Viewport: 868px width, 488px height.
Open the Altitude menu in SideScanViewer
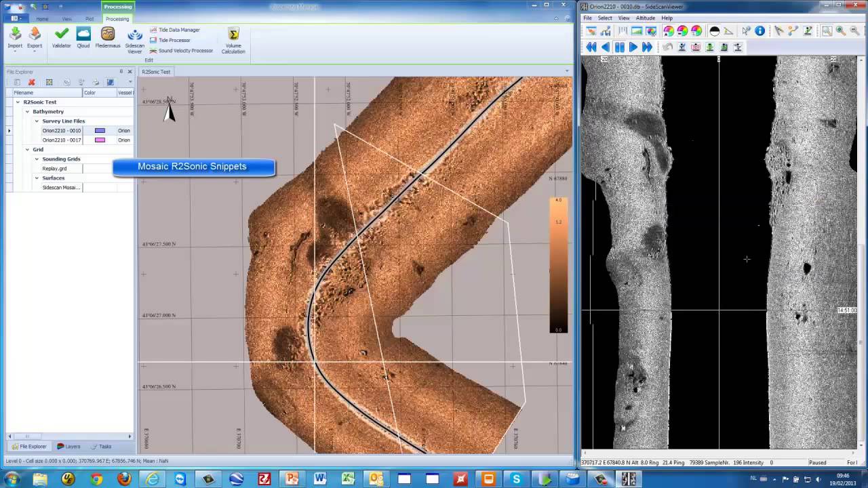tap(646, 18)
